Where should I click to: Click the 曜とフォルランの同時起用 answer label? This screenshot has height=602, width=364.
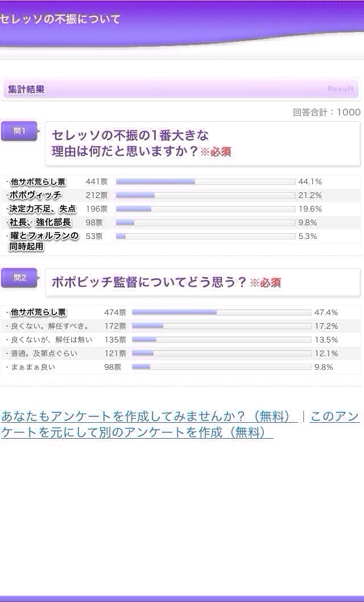coord(43,241)
